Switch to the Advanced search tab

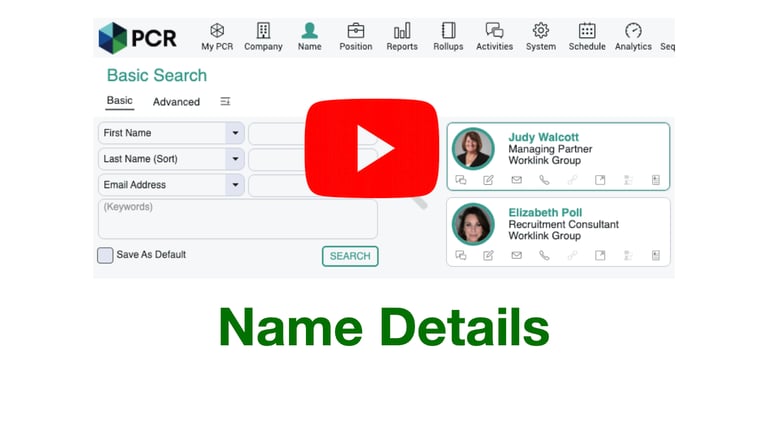176,102
